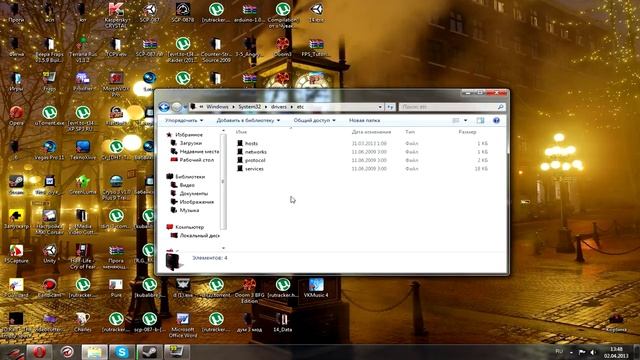Select the Fraps desktop shortcut

coord(49,82)
